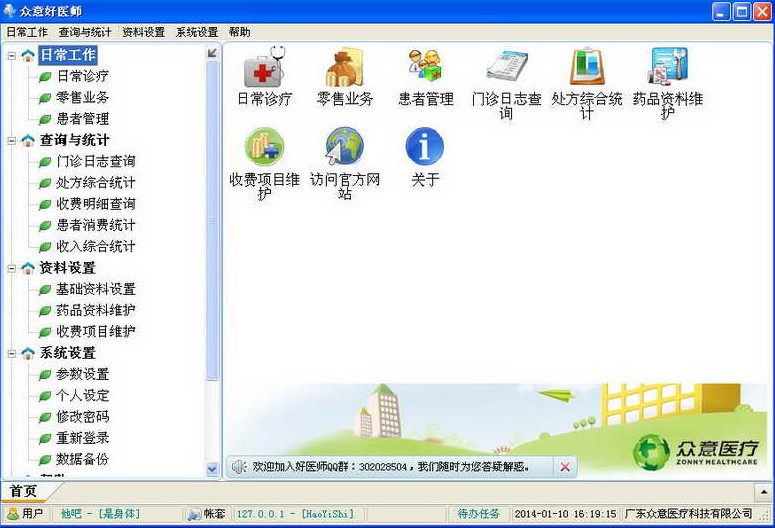Collapse the sidebar panel with top arrow

(x=212, y=53)
